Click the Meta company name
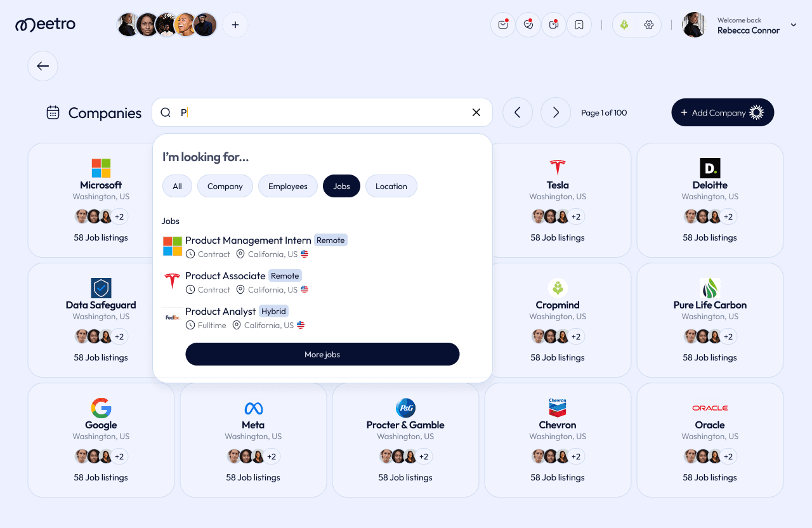The height and width of the screenshot is (528, 812). [253, 425]
